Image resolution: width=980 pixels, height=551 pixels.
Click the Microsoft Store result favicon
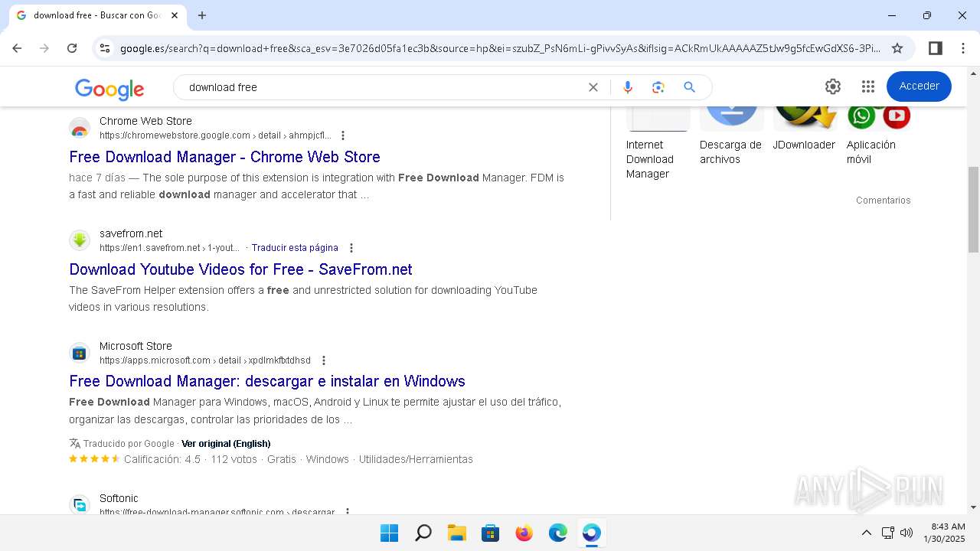pyautogui.click(x=80, y=354)
